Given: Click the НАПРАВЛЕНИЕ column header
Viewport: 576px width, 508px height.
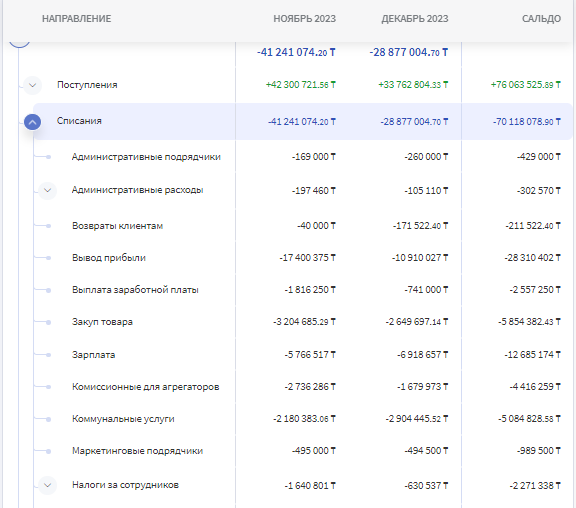Looking at the screenshot, I should tap(76, 19).
